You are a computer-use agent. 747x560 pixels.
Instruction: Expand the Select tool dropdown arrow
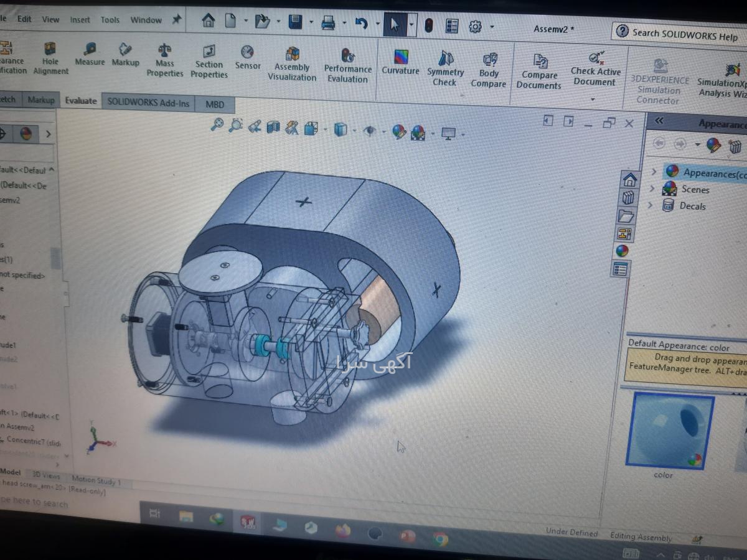[411, 25]
